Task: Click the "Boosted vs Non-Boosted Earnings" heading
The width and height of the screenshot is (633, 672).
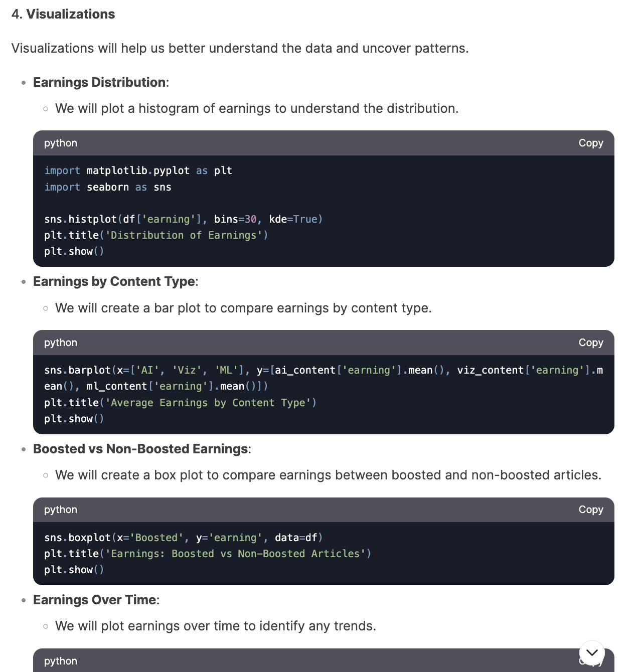Action: tap(140, 449)
